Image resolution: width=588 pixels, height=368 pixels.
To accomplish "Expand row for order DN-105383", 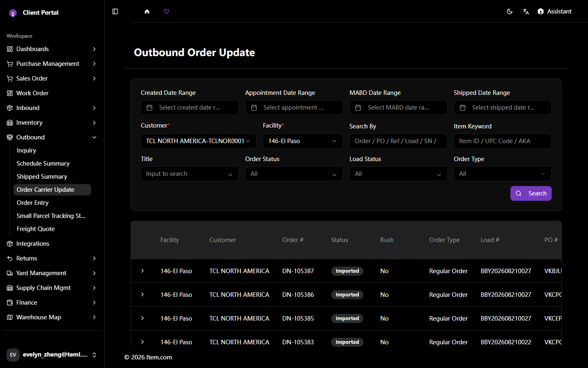I will coord(143,342).
